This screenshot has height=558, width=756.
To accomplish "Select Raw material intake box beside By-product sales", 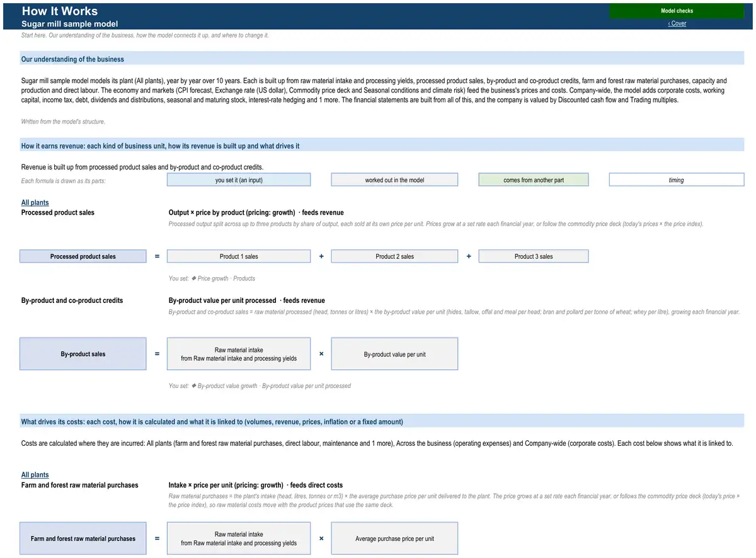I will [239, 354].
